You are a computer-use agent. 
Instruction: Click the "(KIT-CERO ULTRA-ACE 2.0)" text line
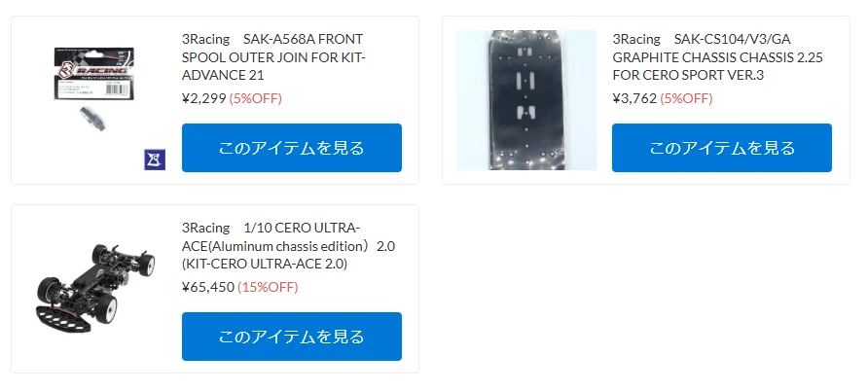pos(265,264)
